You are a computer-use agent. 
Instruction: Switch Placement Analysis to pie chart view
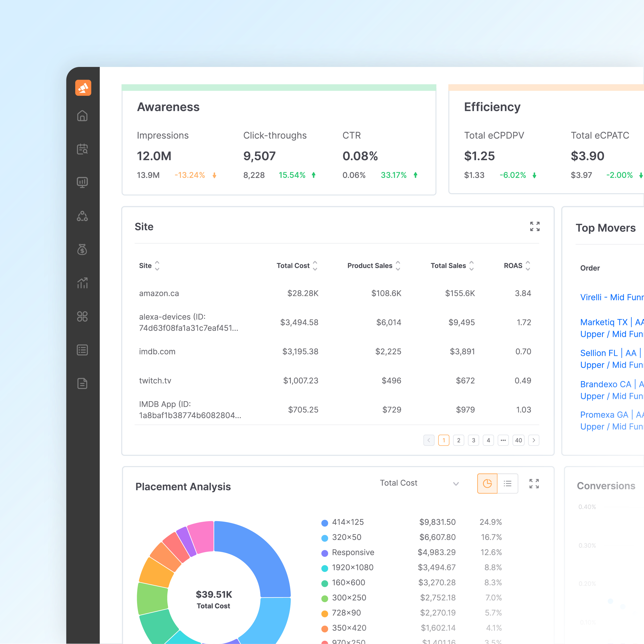coord(487,483)
